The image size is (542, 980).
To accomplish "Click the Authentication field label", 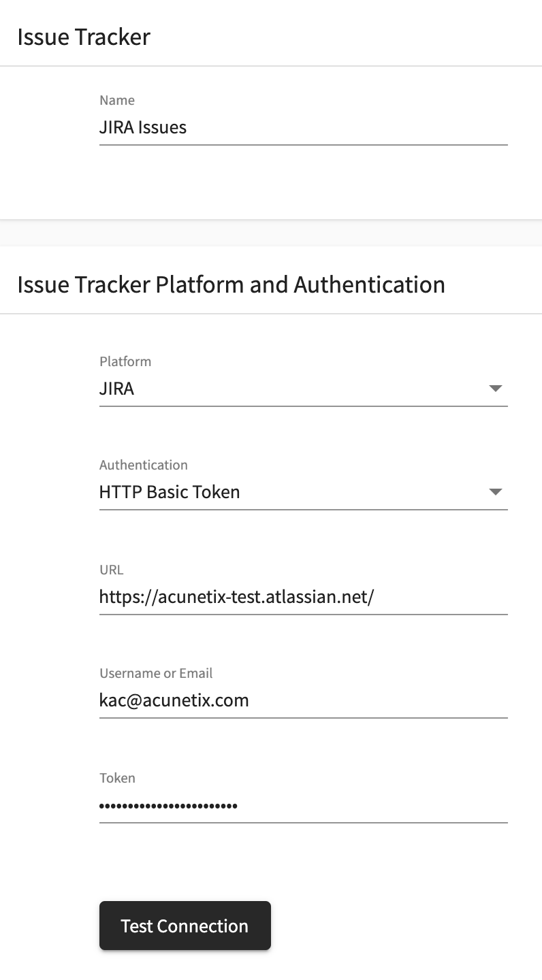I will point(144,465).
